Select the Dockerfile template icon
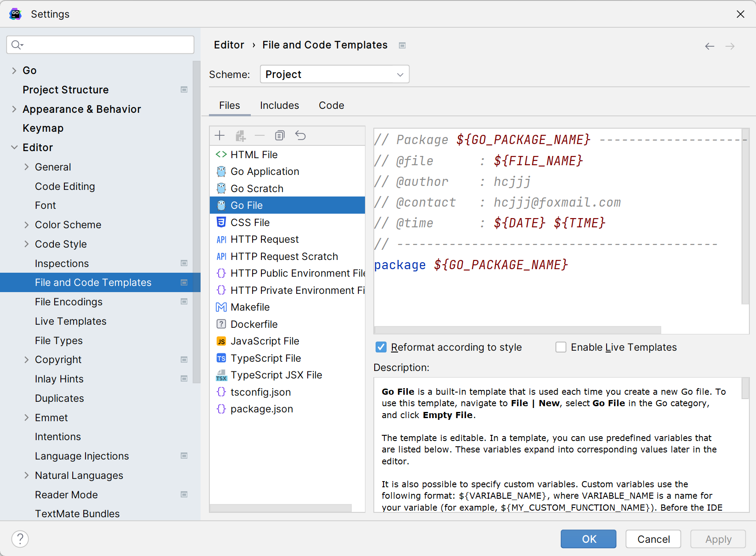The width and height of the screenshot is (756, 556). coord(221,324)
